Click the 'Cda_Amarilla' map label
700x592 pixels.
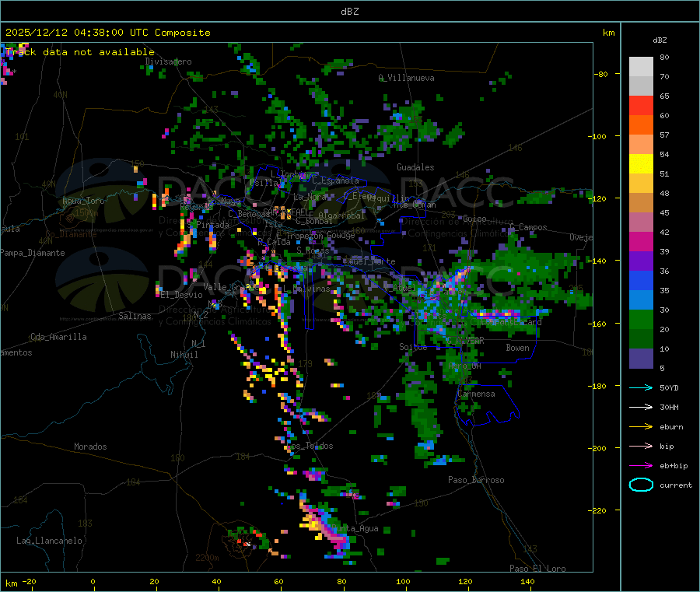click(x=58, y=337)
